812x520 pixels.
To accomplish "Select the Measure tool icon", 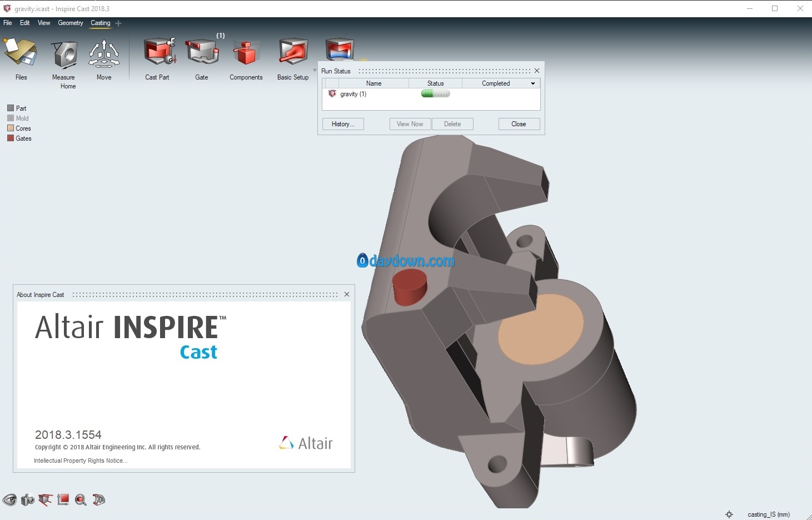I will (64, 55).
